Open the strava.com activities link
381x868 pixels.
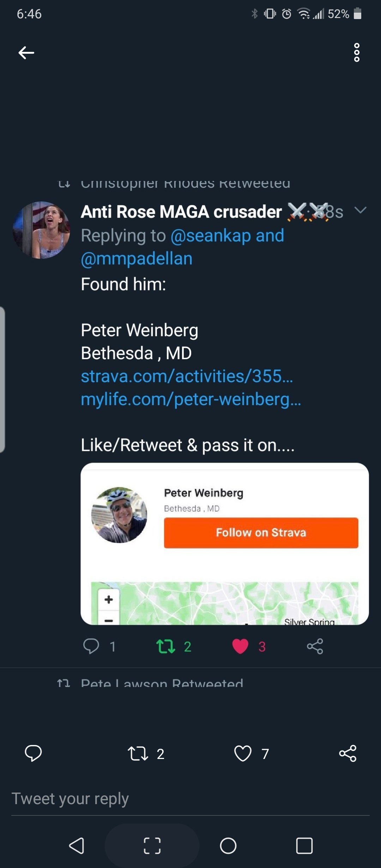187,376
